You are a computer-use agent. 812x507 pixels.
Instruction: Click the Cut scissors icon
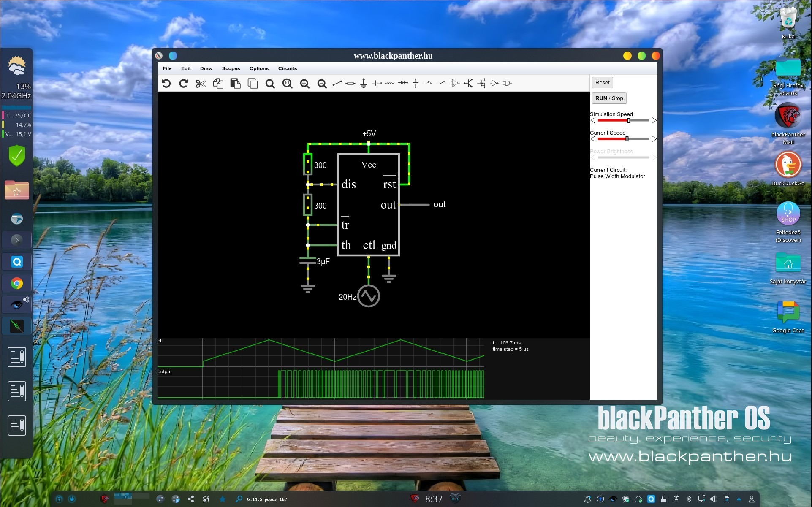point(201,84)
